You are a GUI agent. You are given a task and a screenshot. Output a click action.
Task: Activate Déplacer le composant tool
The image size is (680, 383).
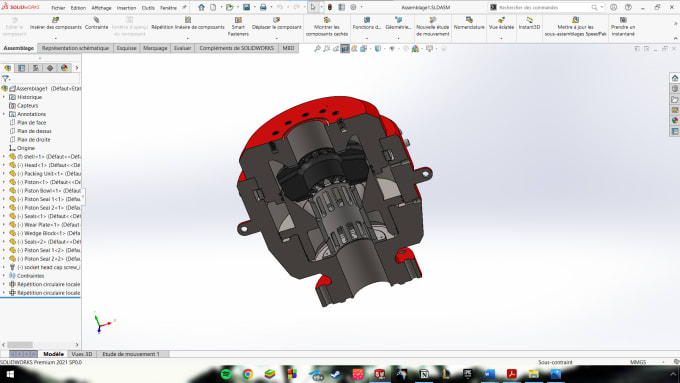(x=276, y=23)
